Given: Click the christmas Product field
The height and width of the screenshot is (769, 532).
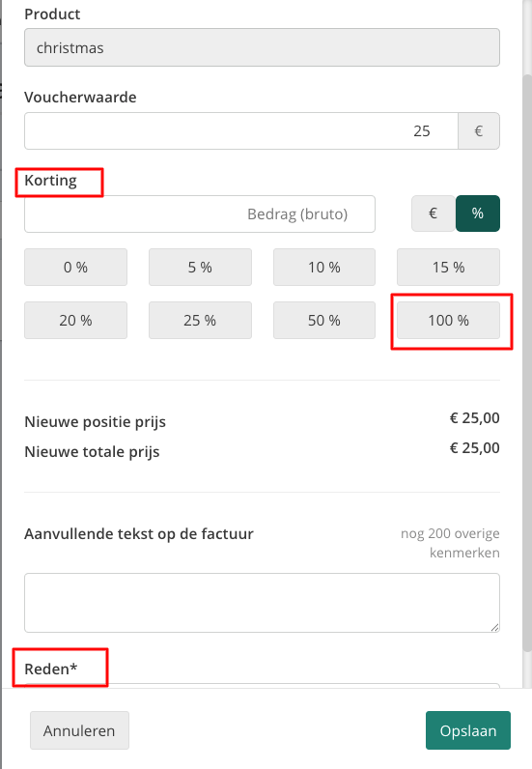Looking at the screenshot, I should click(x=262, y=47).
